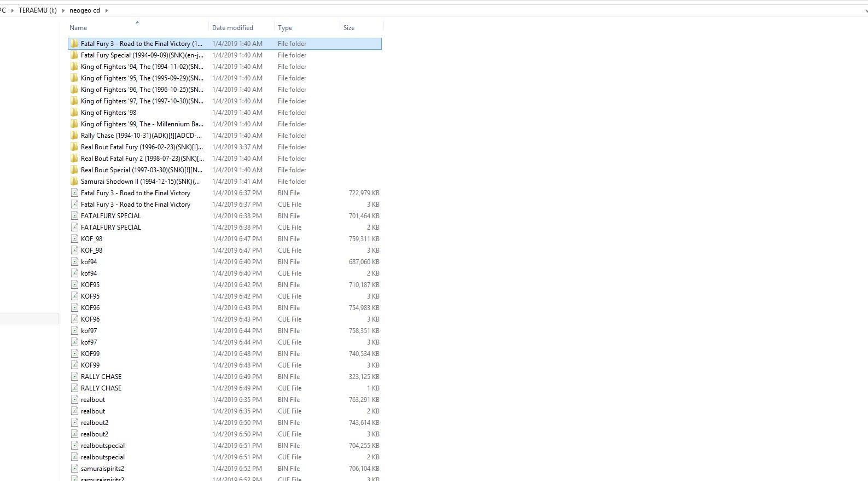The width and height of the screenshot is (868, 484).
Task: Expand the arrow after neogeo cd in path
Action: [x=106, y=10]
